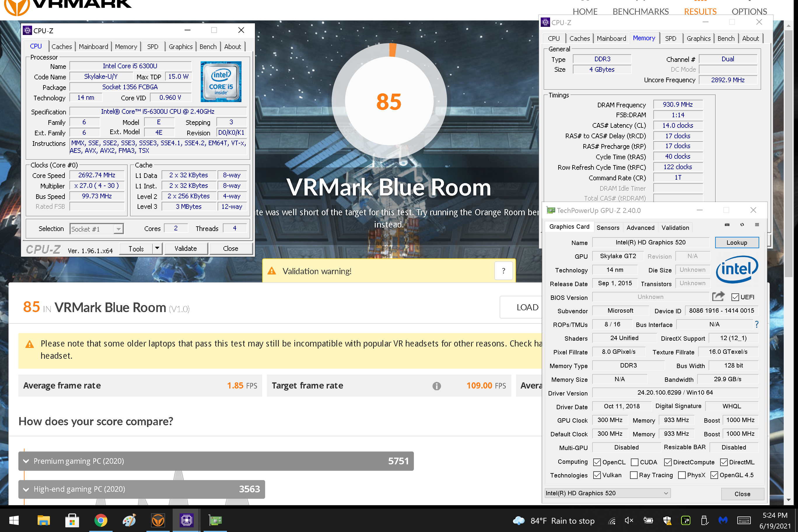This screenshot has height=532, width=798.
Task: Click the Name field 'Intel Core i5 6300U'
Action: click(130, 66)
